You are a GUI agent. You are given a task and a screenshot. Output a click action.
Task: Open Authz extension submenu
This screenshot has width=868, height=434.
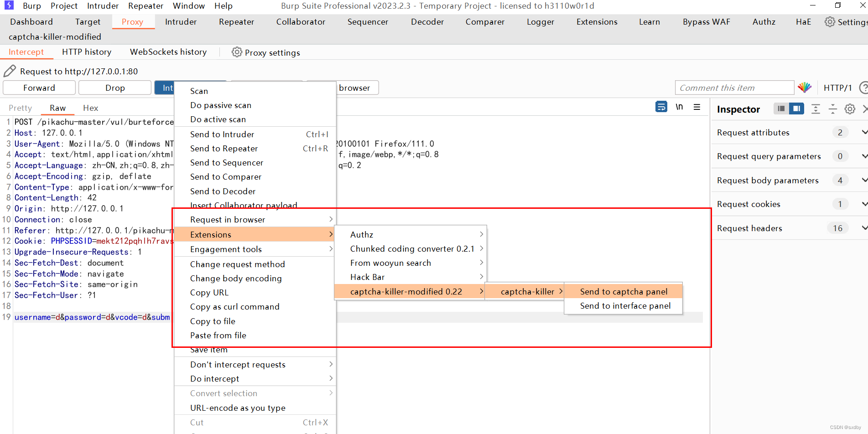click(x=411, y=234)
